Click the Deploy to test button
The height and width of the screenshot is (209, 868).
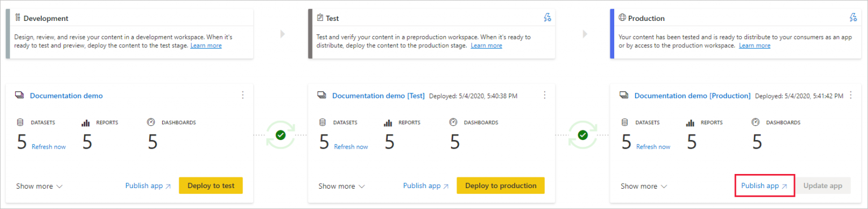coord(211,185)
